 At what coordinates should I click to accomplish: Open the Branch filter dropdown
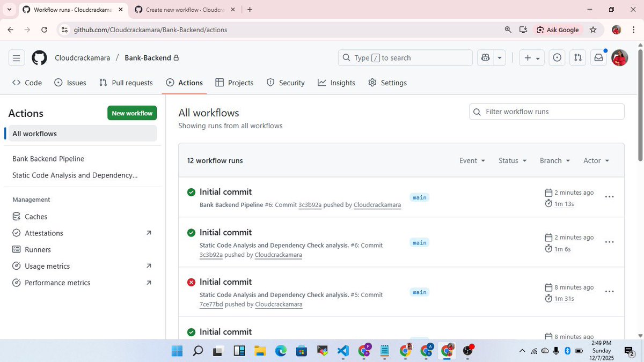pyautogui.click(x=554, y=160)
